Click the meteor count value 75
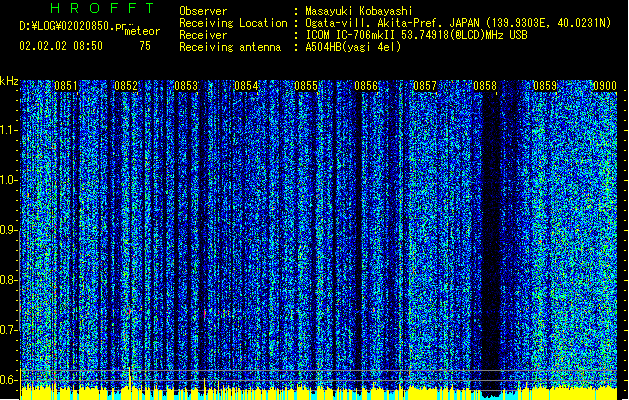 (145, 46)
